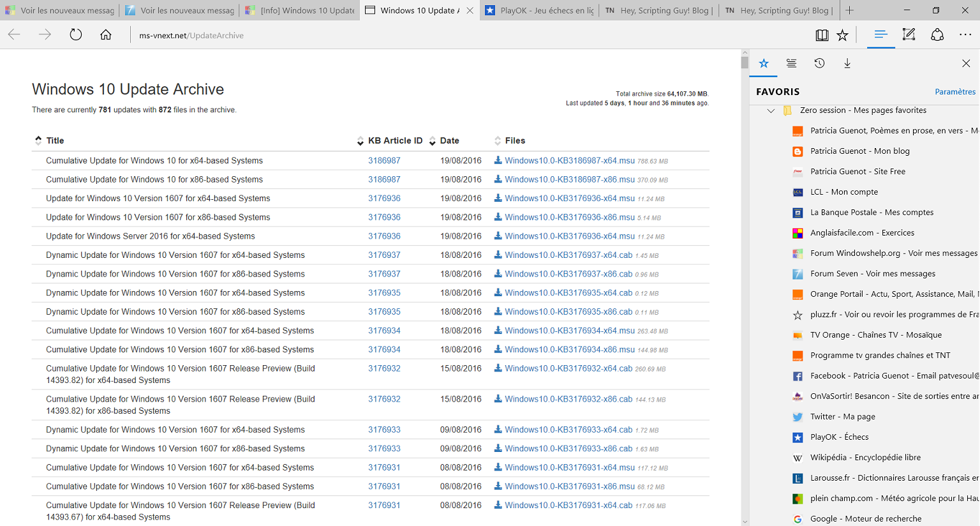Click download icon for KB3176933-x64.cab

(x=498, y=430)
